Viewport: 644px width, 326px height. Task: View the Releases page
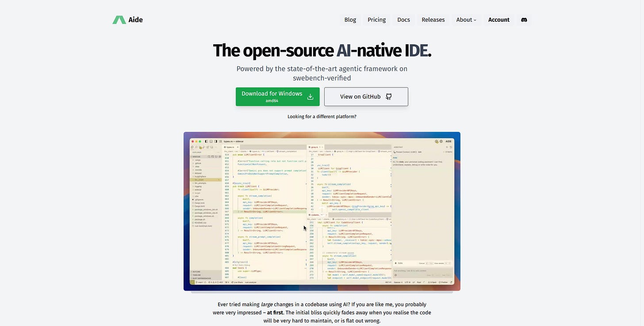tap(433, 20)
